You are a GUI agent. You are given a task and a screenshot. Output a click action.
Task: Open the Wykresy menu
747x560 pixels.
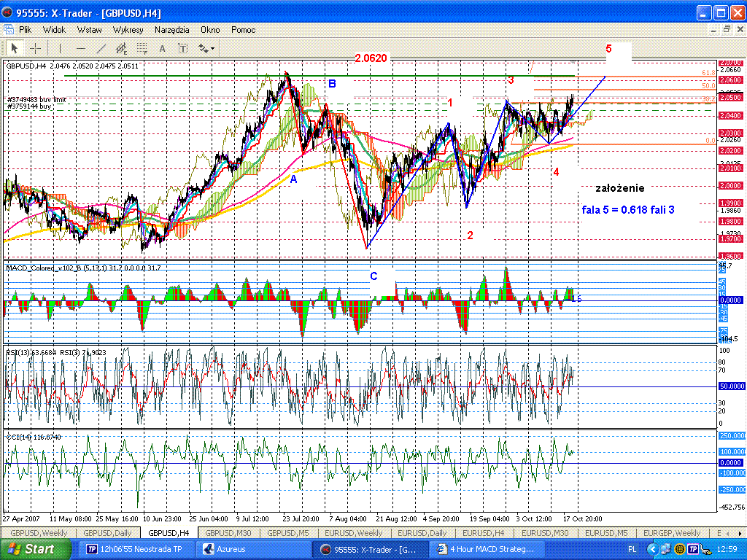tap(128, 29)
